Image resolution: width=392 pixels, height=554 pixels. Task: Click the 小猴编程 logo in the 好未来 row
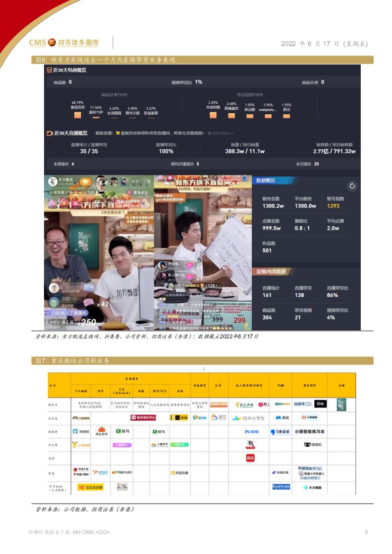(x=81, y=418)
